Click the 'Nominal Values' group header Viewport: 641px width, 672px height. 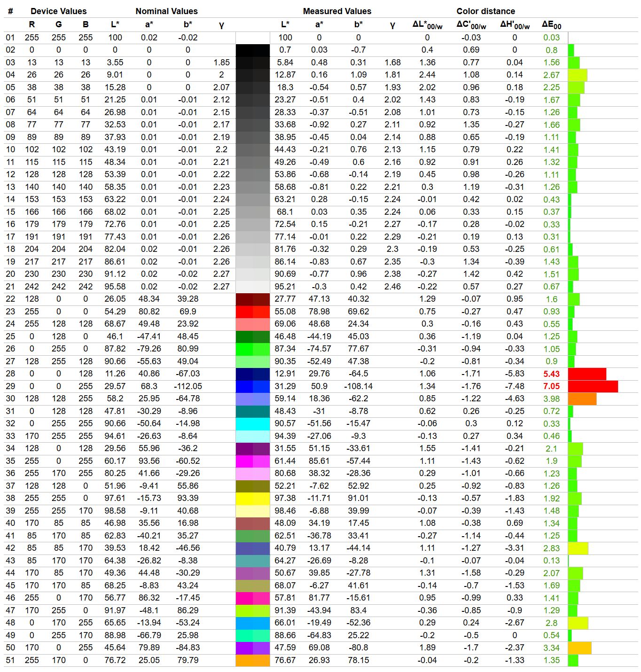pyautogui.click(x=167, y=11)
